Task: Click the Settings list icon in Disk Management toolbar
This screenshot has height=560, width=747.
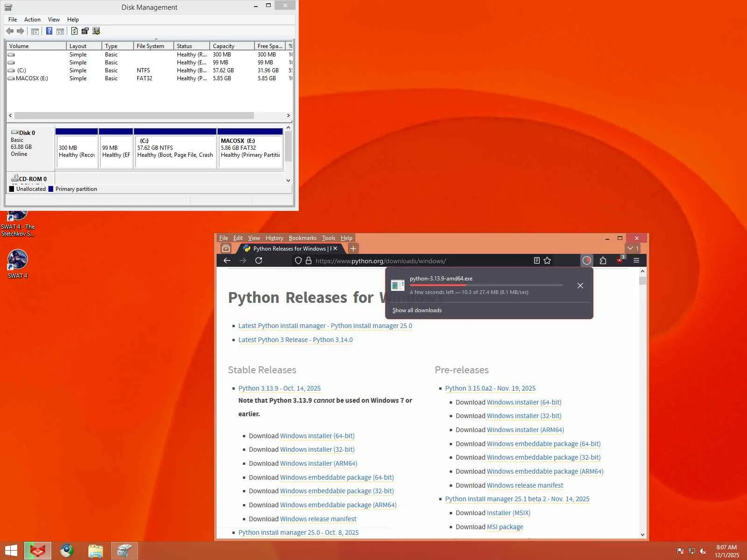Action: [96, 31]
